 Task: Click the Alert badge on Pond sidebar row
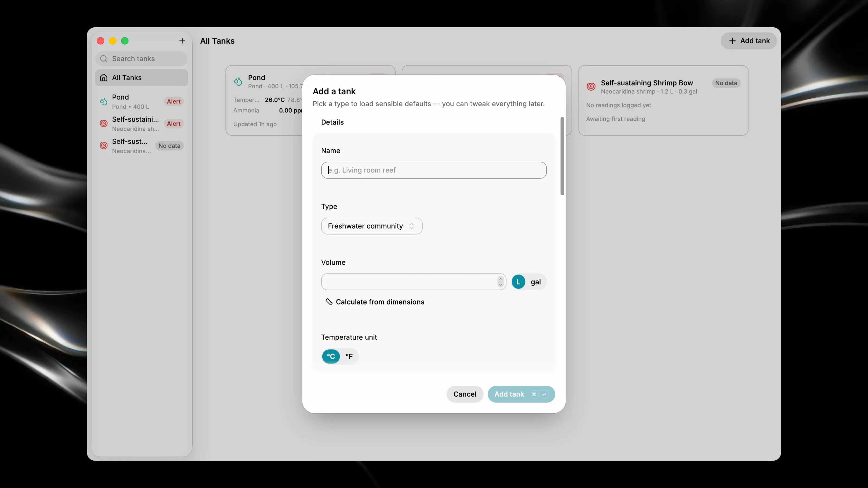(174, 101)
